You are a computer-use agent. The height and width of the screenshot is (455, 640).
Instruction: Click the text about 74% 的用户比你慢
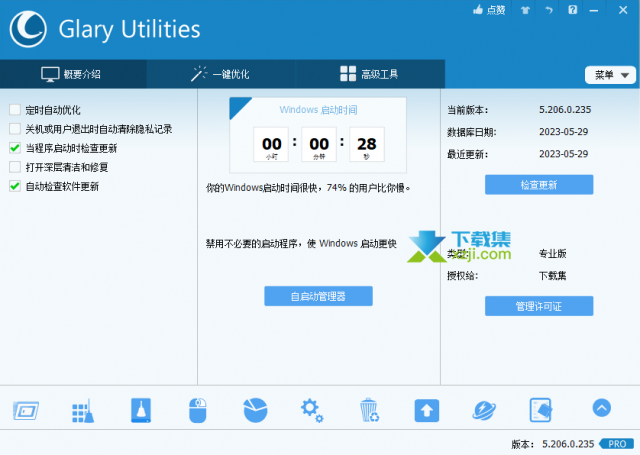pyautogui.click(x=308, y=188)
